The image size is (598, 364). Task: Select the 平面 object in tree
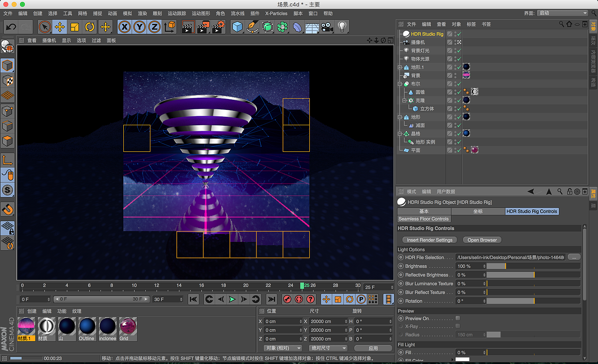coord(415,150)
